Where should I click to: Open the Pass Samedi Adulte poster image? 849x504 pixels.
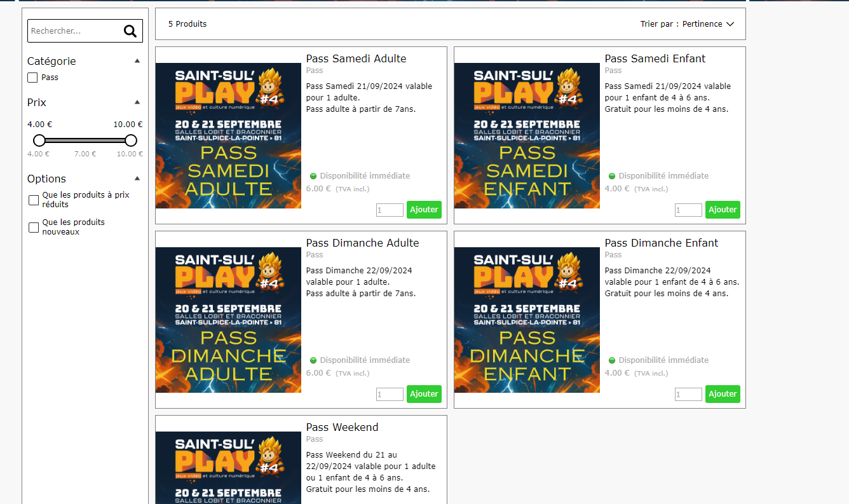pos(228,135)
